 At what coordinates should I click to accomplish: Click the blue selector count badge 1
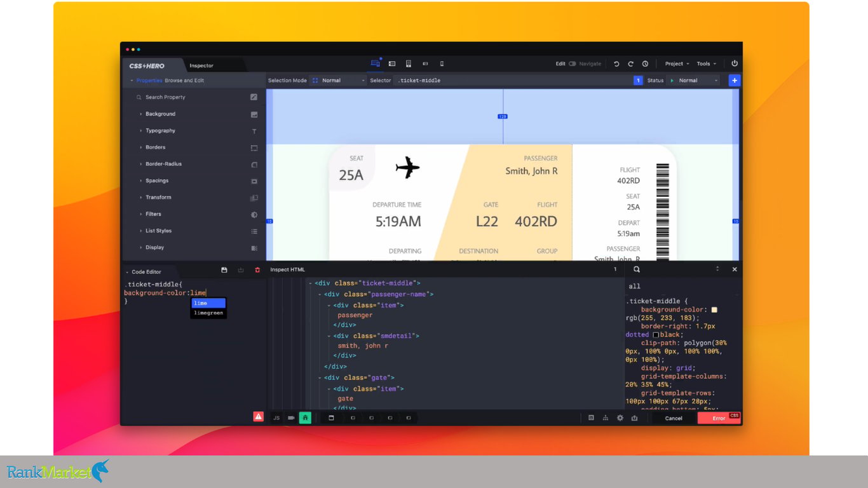coord(638,81)
